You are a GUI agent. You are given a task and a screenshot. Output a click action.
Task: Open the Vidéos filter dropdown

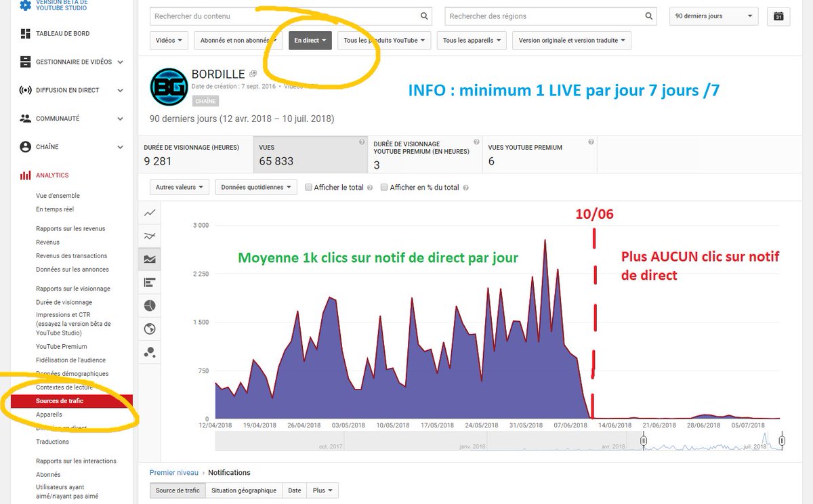click(169, 41)
